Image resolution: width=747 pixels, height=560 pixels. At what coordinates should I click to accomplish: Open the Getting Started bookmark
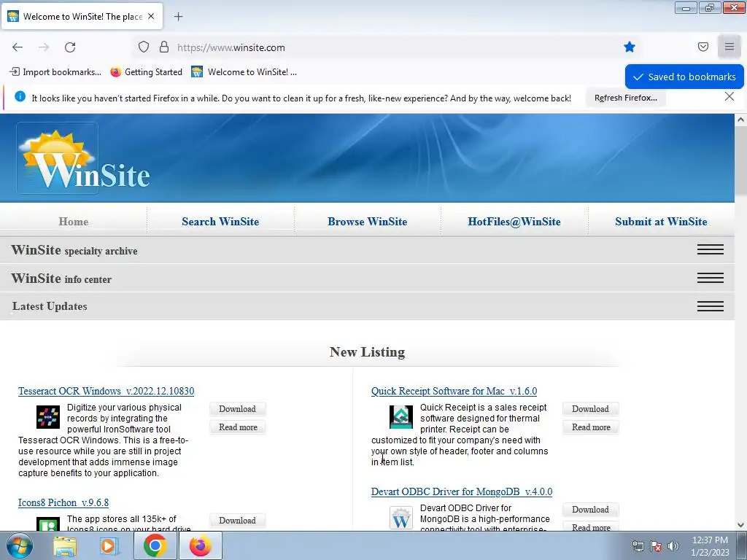tap(146, 72)
